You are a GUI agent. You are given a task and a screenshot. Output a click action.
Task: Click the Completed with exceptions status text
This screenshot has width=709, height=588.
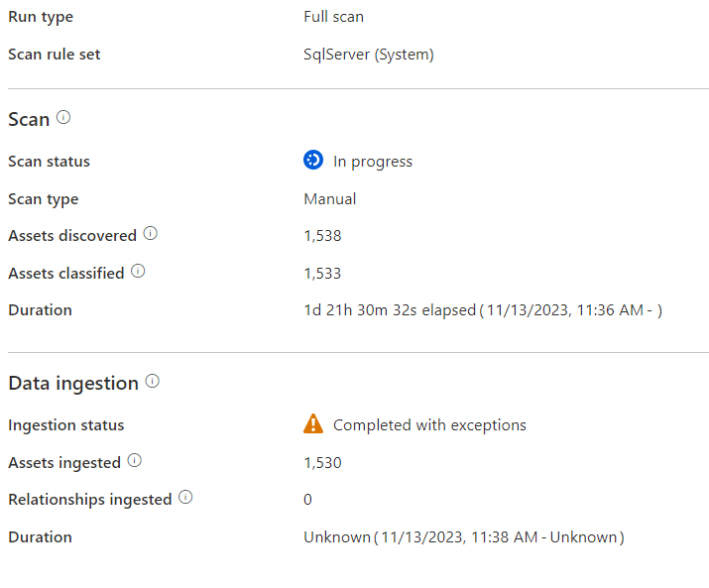pyautogui.click(x=429, y=425)
